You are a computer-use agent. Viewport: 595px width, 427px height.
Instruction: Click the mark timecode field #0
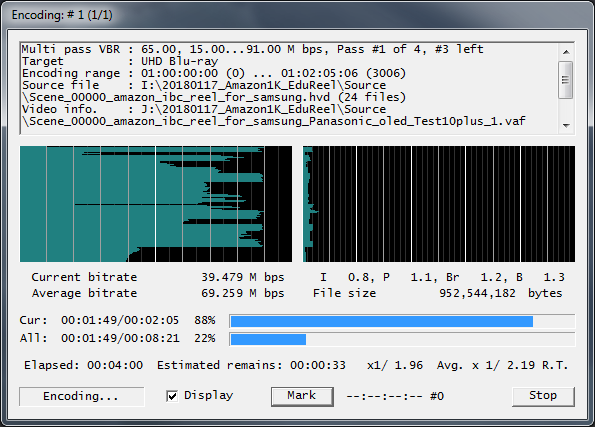[x=395, y=396]
